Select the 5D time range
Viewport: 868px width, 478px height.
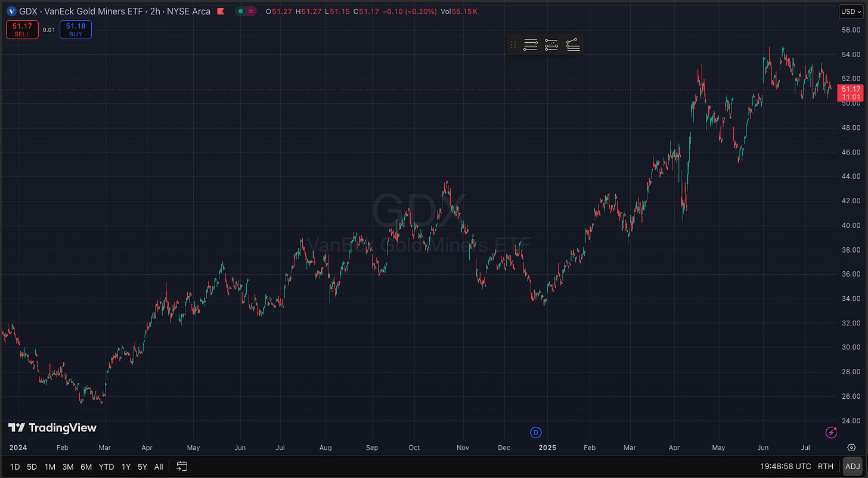click(x=32, y=467)
